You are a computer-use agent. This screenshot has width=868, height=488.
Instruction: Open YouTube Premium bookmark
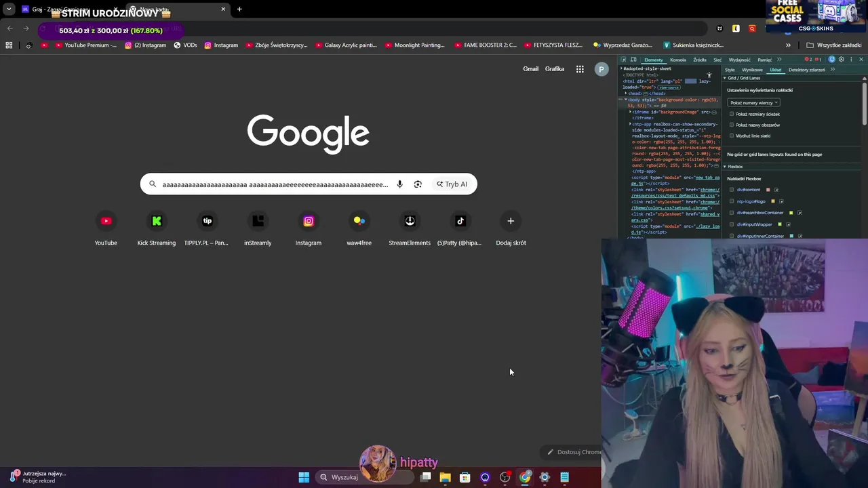[86, 45]
